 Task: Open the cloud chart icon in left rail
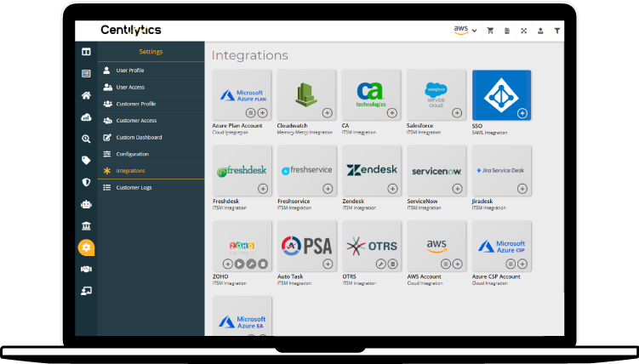pos(86,117)
